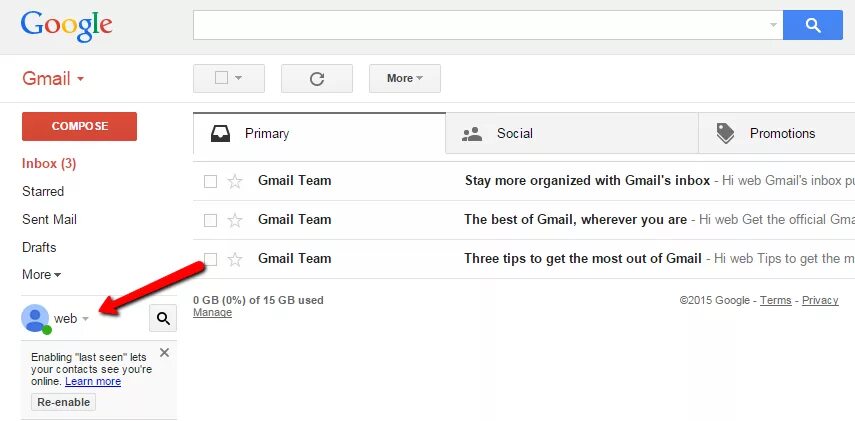The image size is (855, 421).
Task: Switch to the Primary tab
Action: tap(319, 134)
